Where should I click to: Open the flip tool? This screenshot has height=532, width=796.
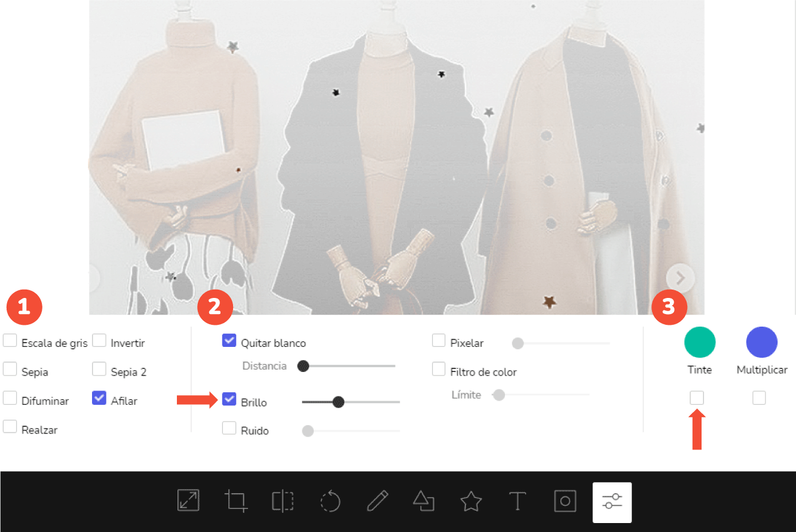pyautogui.click(x=283, y=500)
